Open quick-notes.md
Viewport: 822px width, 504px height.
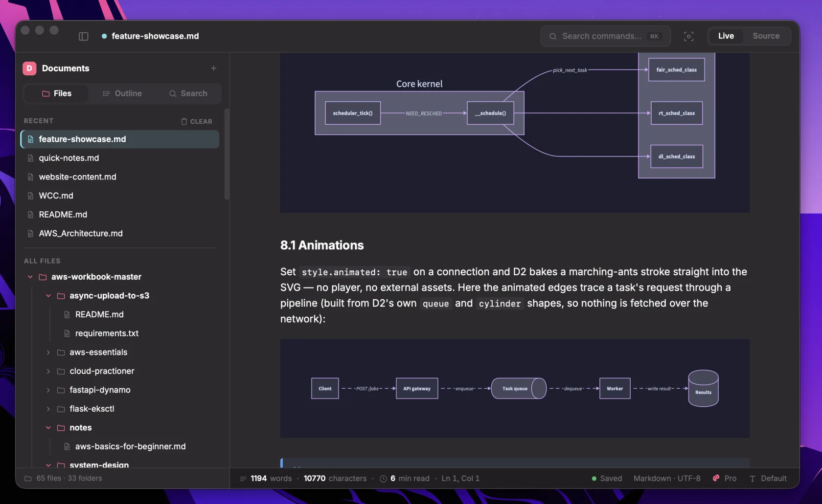point(120,158)
